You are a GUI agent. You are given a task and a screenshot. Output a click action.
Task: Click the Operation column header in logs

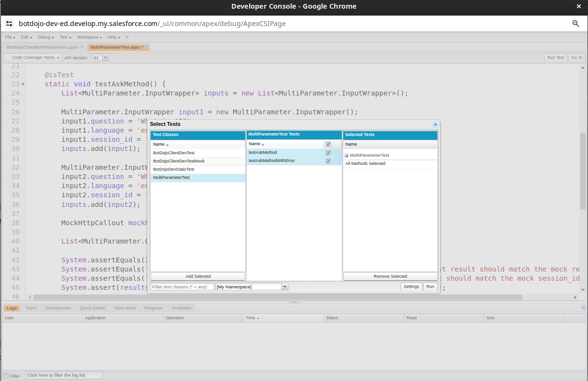pyautogui.click(x=203, y=318)
